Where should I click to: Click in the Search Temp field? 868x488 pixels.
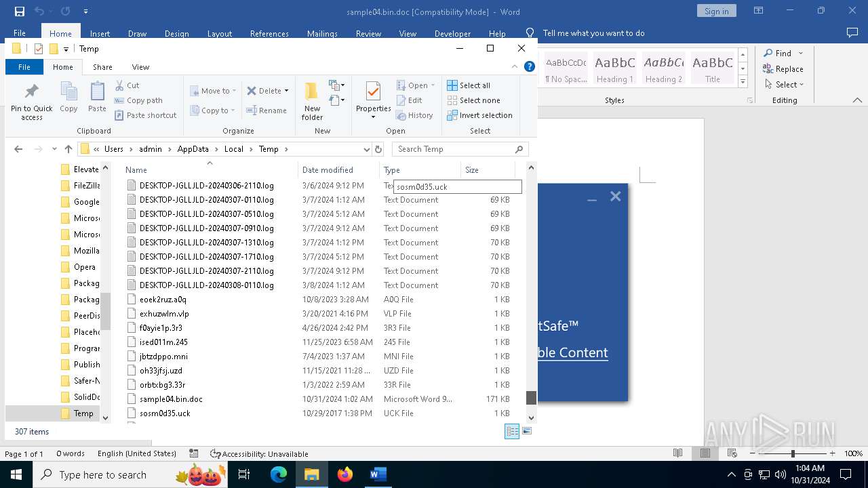click(454, 149)
